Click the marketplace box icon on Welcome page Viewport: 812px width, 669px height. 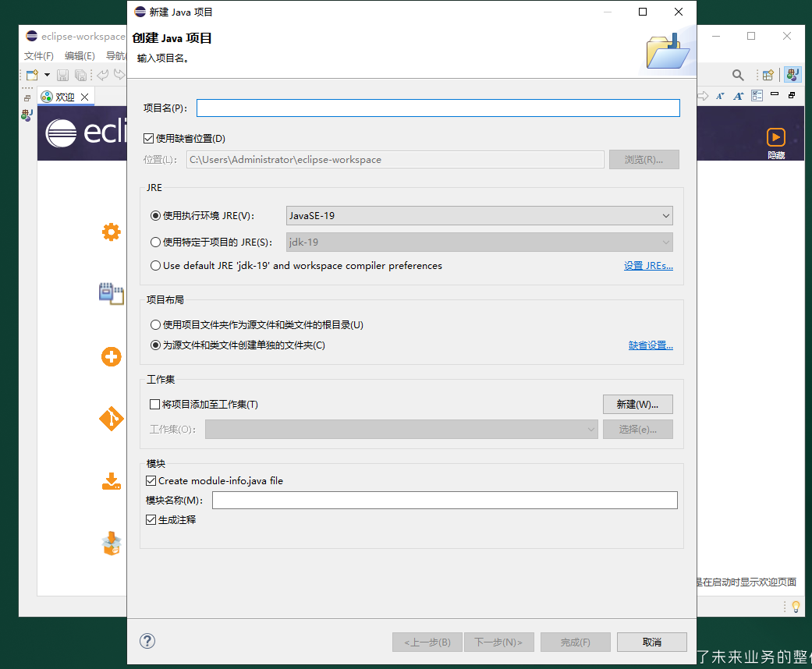[112, 543]
